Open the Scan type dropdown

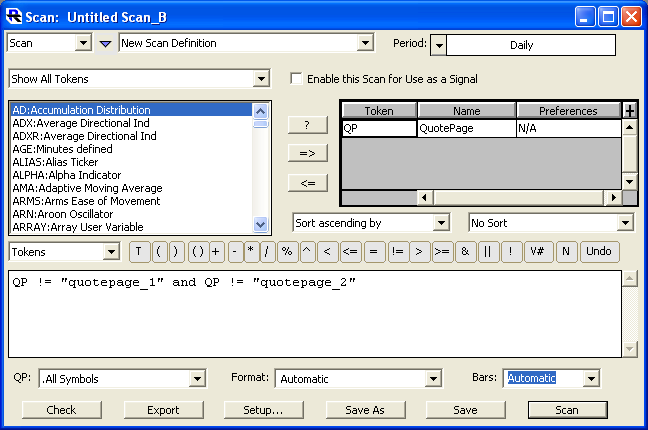pyautogui.click(x=83, y=43)
